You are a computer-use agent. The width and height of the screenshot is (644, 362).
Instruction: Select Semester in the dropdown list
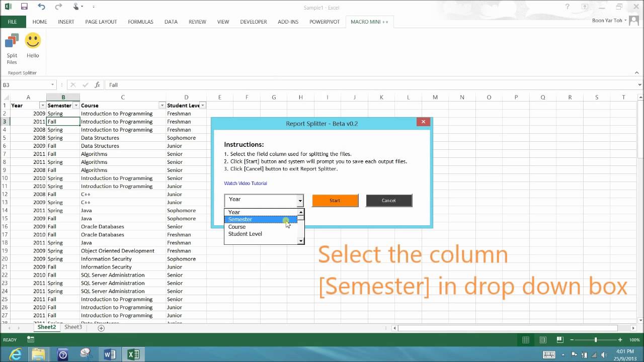[x=261, y=219]
